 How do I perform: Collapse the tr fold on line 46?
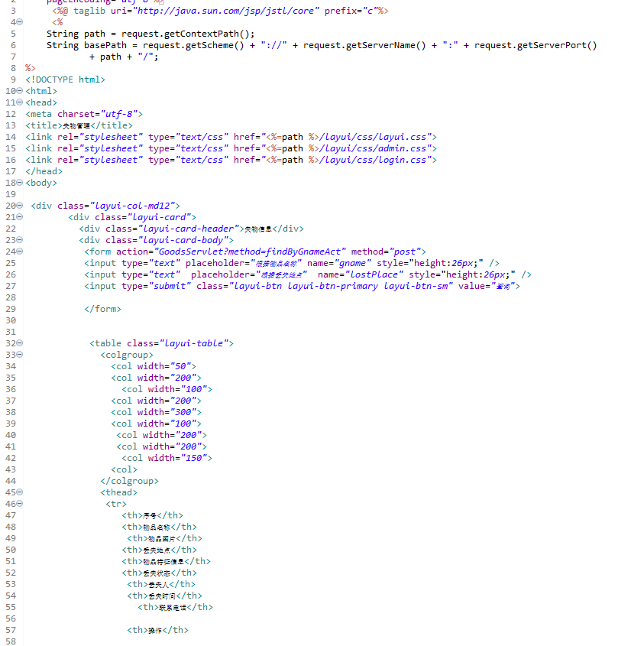[19, 504]
